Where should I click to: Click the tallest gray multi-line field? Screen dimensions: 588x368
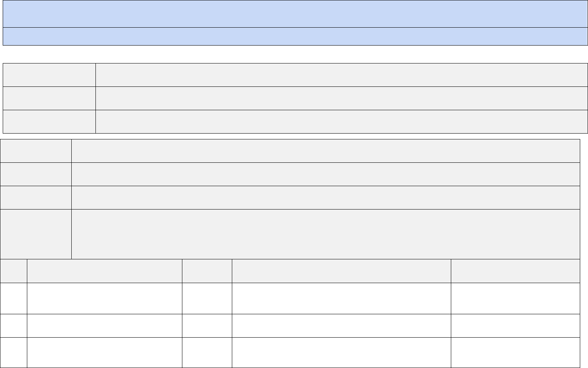[326, 234]
